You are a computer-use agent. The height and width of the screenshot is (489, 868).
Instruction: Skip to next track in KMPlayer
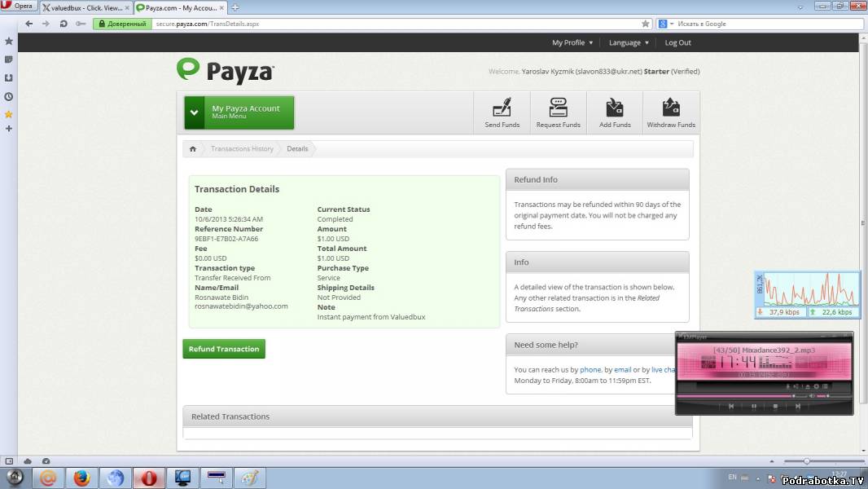pos(798,406)
